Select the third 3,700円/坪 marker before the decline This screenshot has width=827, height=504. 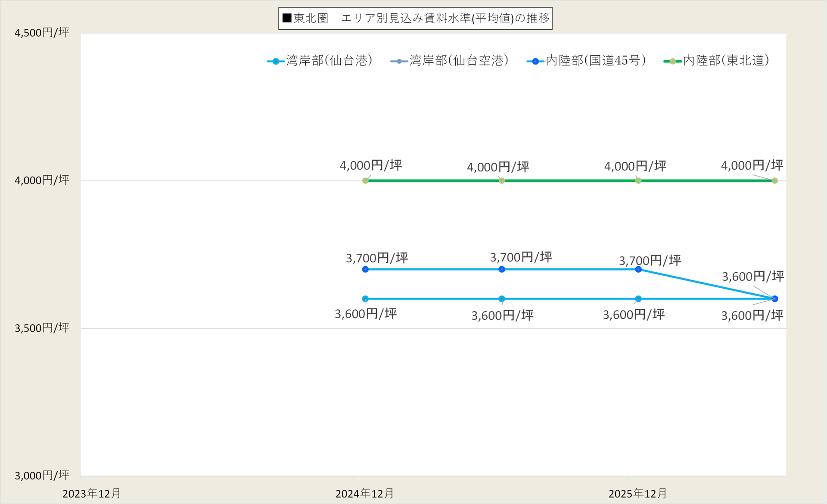click(x=638, y=269)
